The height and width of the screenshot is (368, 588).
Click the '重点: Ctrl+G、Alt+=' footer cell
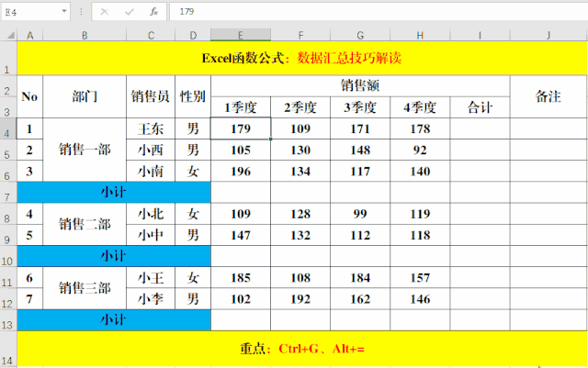click(302, 349)
